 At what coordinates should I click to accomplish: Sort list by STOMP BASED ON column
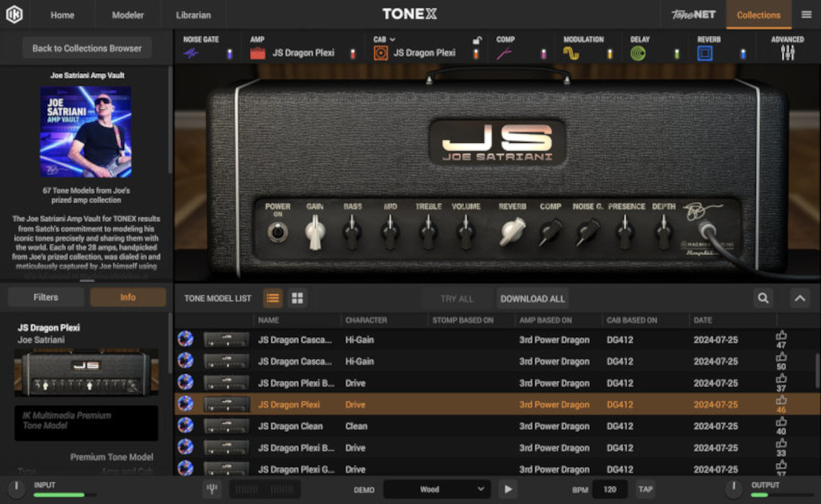click(463, 320)
